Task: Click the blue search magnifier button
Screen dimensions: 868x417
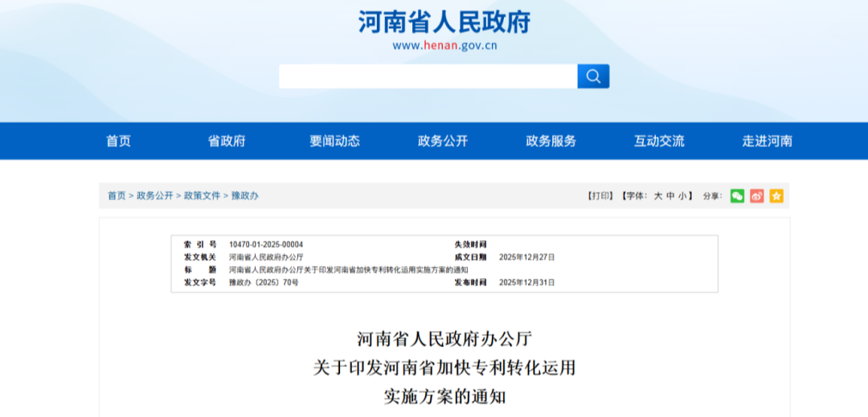Action: click(x=593, y=76)
